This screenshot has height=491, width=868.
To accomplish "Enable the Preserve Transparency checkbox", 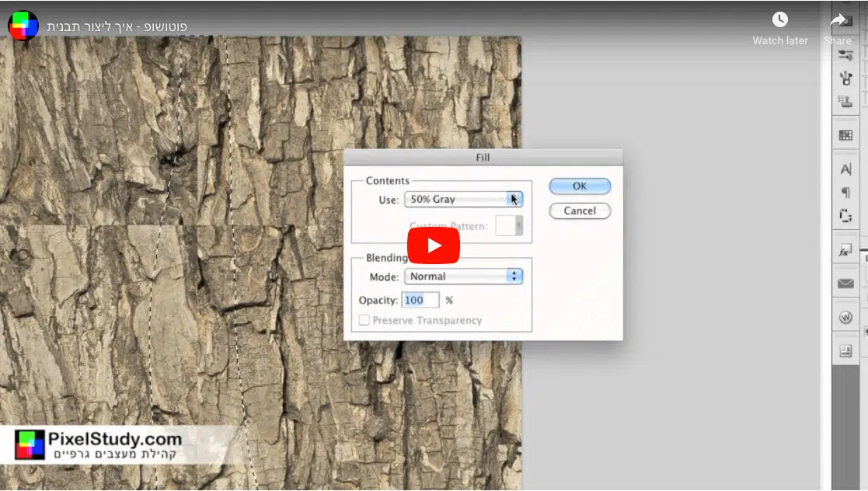I will coord(364,320).
